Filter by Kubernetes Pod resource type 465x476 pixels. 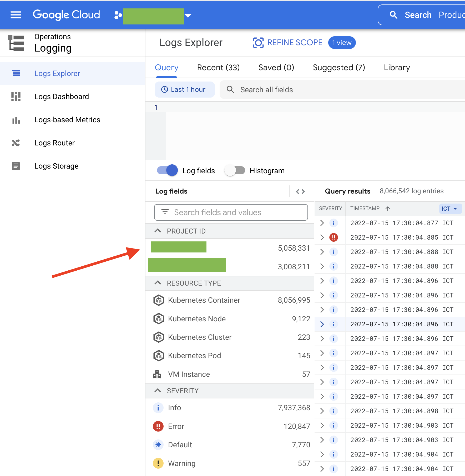[x=230, y=356]
